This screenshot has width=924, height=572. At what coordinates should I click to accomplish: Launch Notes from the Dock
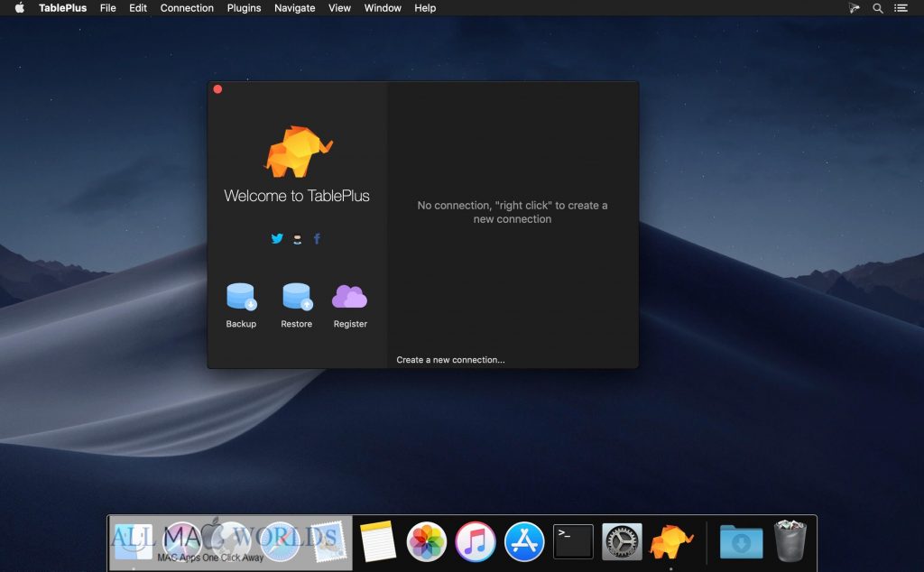point(377,540)
